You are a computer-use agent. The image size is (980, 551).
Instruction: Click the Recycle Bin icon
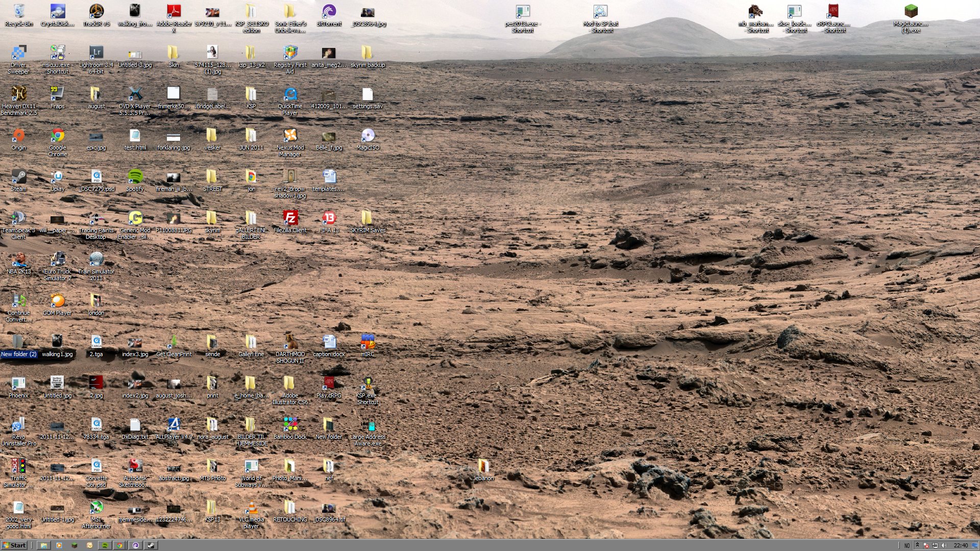point(19,12)
